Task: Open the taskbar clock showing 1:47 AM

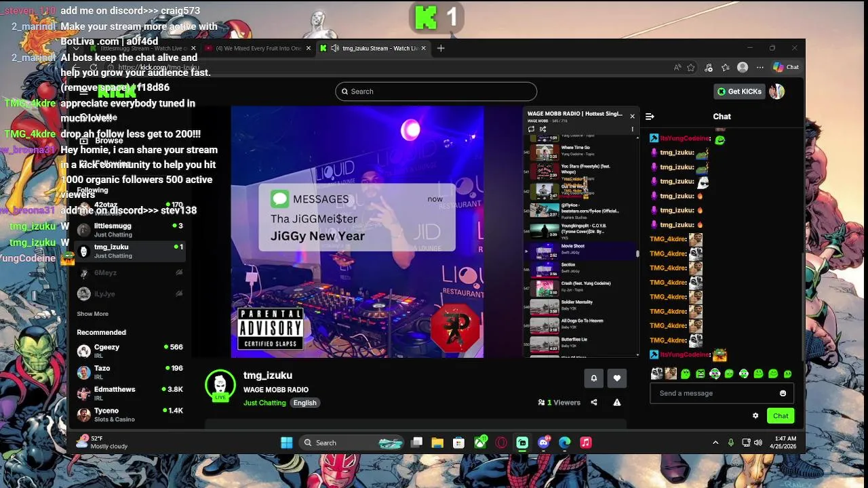Action: click(x=783, y=443)
